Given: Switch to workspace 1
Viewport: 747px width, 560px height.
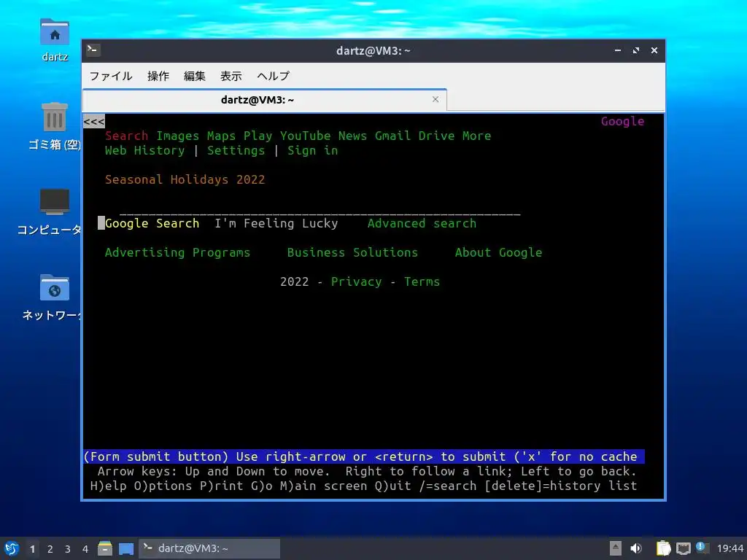Looking at the screenshot, I should tap(32, 548).
